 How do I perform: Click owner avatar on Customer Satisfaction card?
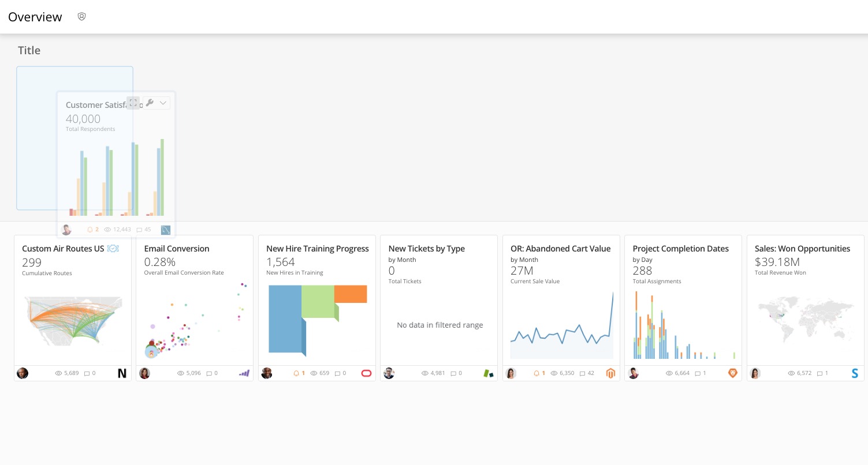[x=66, y=230]
